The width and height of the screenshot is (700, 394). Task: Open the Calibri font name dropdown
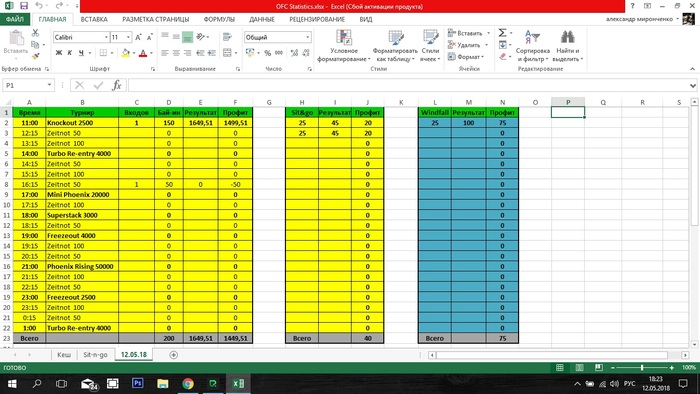(106, 37)
